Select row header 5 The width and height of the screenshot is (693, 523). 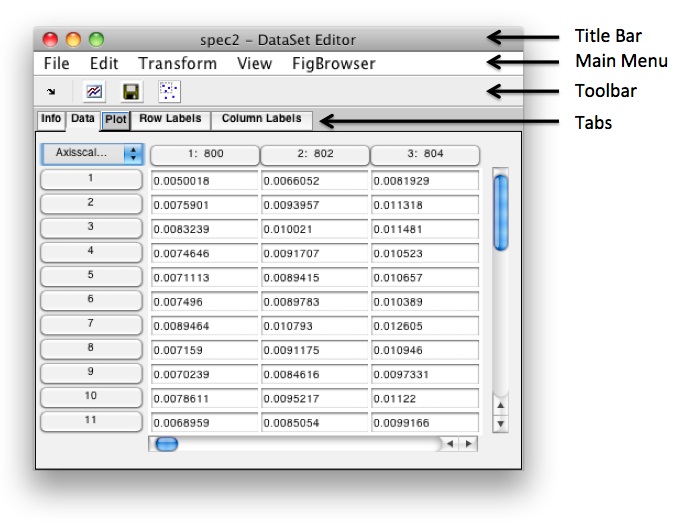tap(91, 275)
